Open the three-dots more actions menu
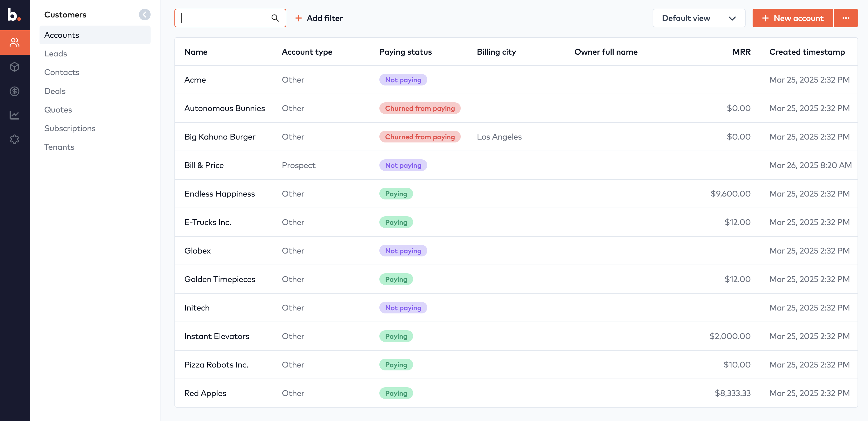The image size is (868, 421). point(845,18)
